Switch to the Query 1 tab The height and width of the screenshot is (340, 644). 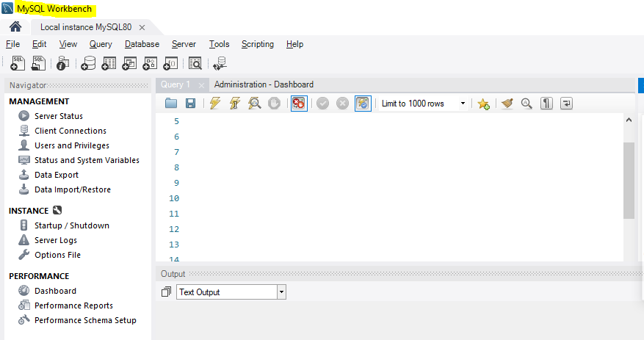[x=176, y=84]
